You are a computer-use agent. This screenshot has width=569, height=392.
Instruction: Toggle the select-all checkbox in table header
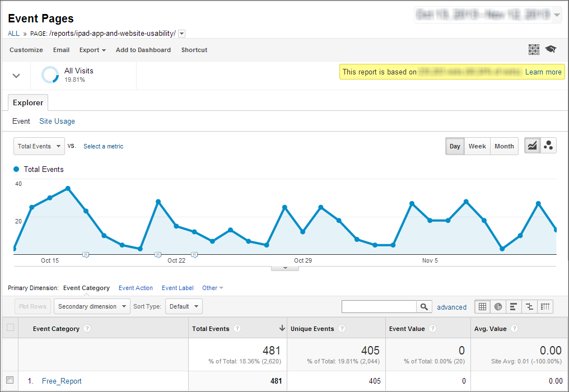[10, 328]
